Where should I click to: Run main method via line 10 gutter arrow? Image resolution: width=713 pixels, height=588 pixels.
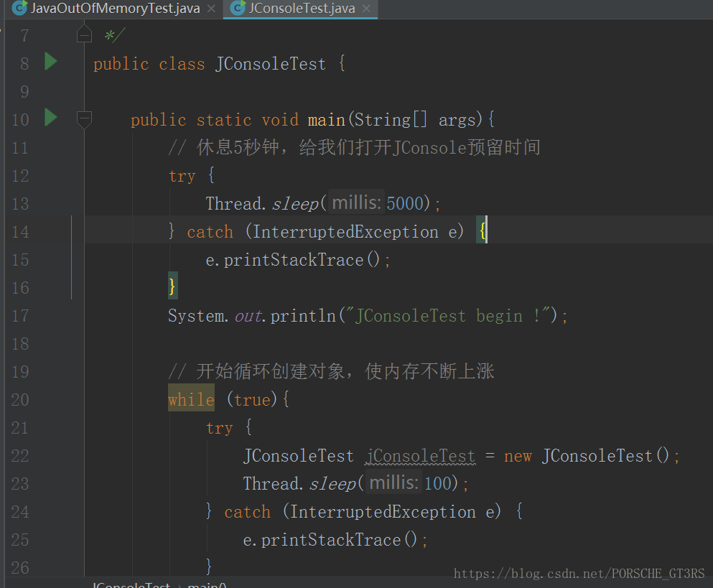click(x=51, y=118)
